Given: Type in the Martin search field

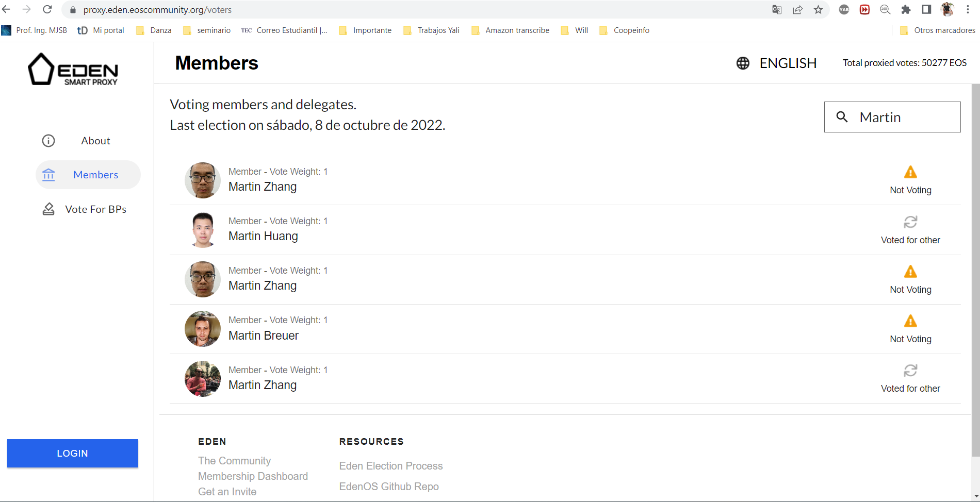Looking at the screenshot, I should click(x=903, y=117).
